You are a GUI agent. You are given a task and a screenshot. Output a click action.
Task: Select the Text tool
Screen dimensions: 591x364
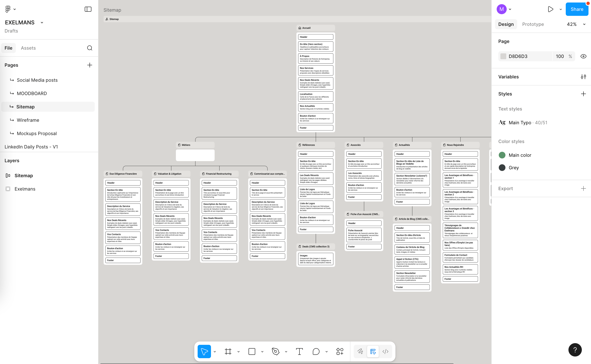point(299,351)
